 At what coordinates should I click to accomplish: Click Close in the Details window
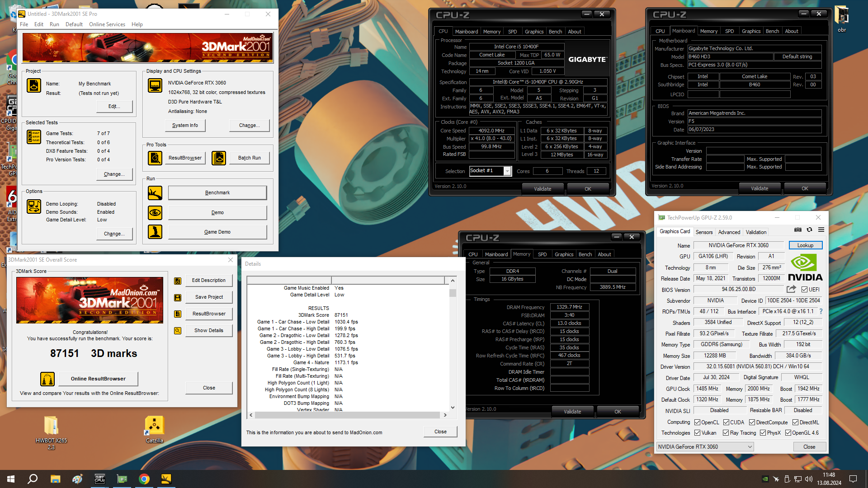(440, 432)
